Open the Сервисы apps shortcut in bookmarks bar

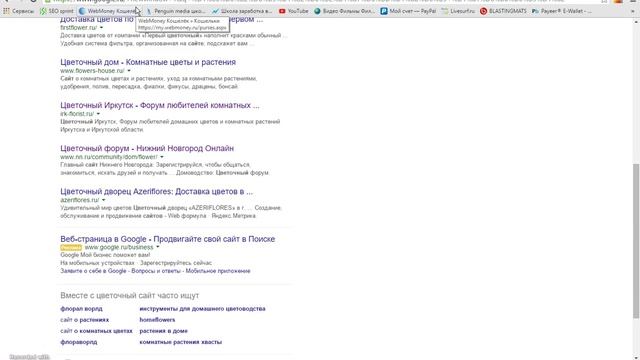[x=18, y=11]
